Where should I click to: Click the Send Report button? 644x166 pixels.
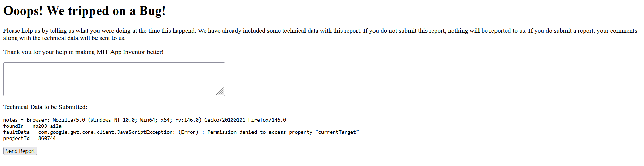20,151
